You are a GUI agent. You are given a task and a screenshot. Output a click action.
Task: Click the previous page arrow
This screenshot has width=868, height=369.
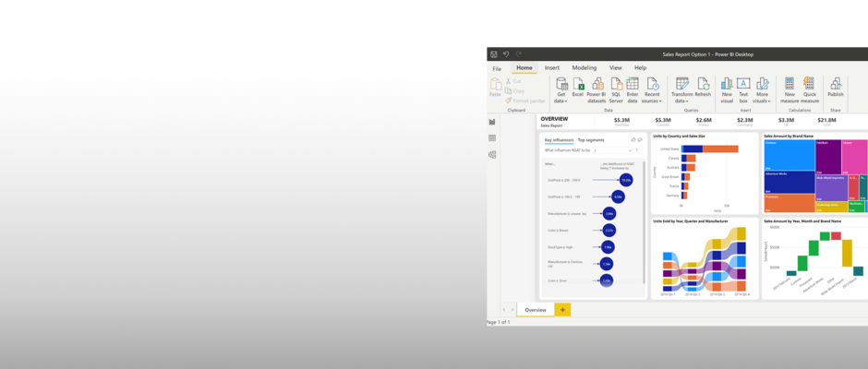click(504, 310)
